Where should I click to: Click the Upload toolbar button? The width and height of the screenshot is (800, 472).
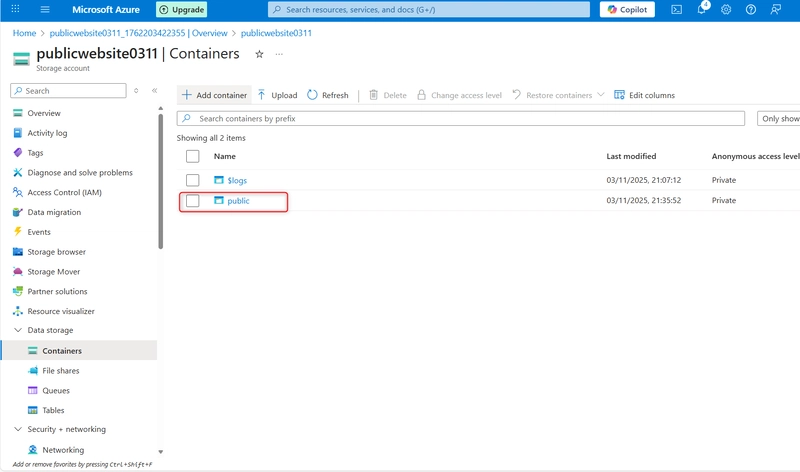click(x=277, y=95)
